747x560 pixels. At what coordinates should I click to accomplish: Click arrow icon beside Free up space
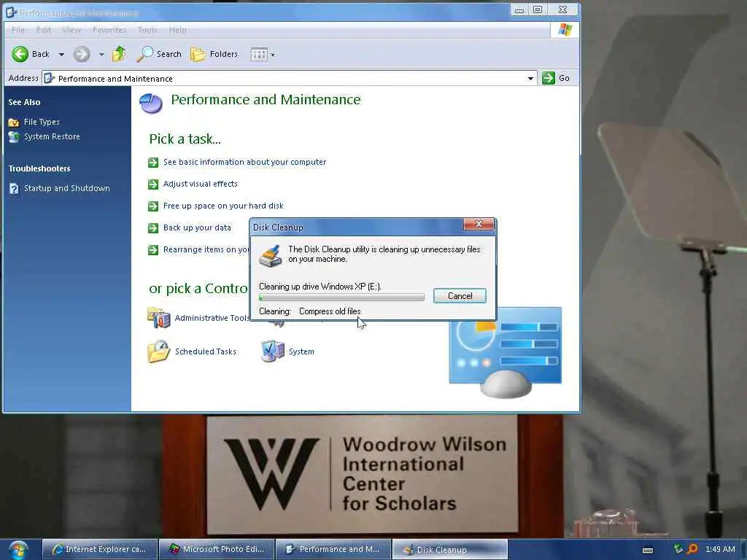pos(153,206)
